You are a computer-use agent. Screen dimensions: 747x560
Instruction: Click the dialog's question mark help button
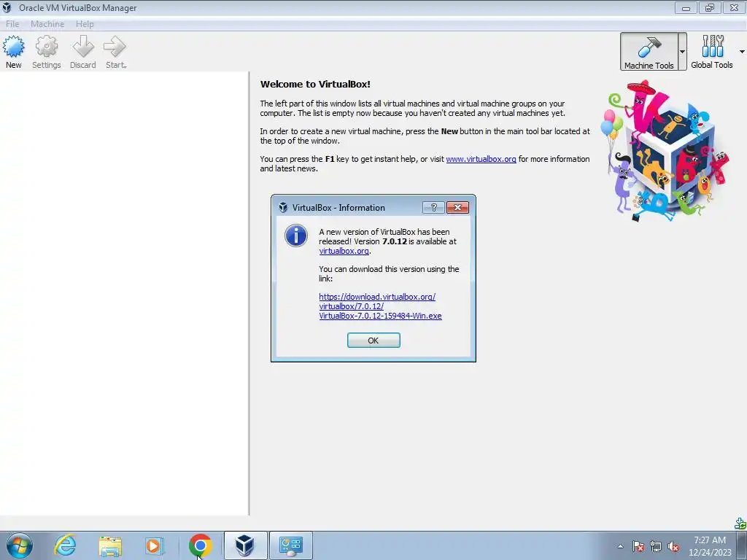[x=433, y=207]
